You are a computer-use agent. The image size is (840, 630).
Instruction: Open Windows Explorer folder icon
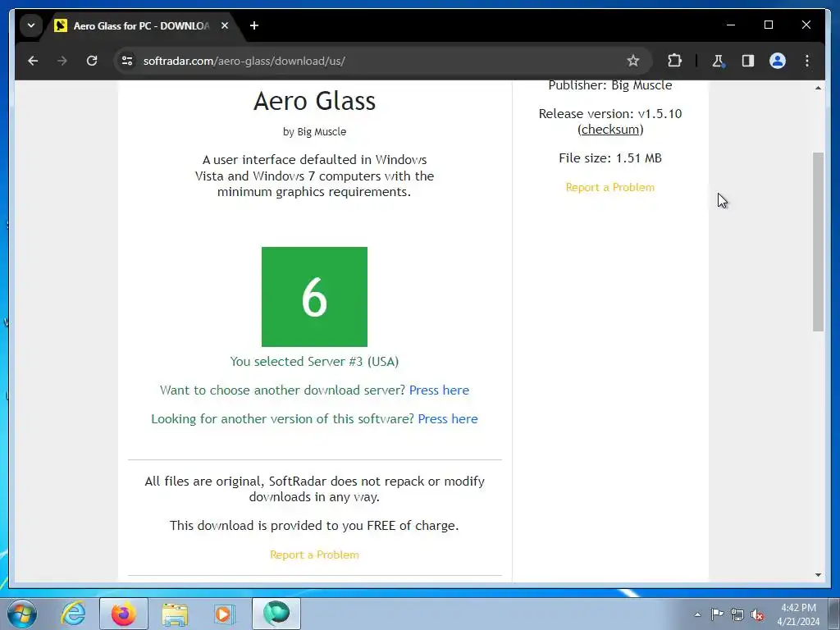click(175, 614)
